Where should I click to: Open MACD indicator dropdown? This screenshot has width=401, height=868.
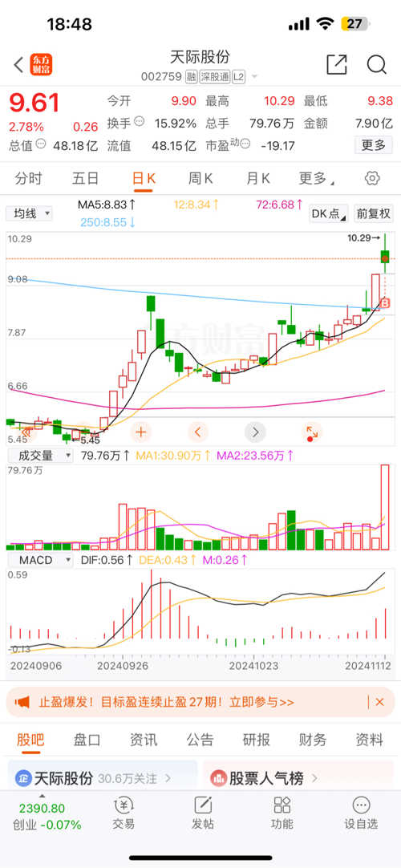click(39, 560)
